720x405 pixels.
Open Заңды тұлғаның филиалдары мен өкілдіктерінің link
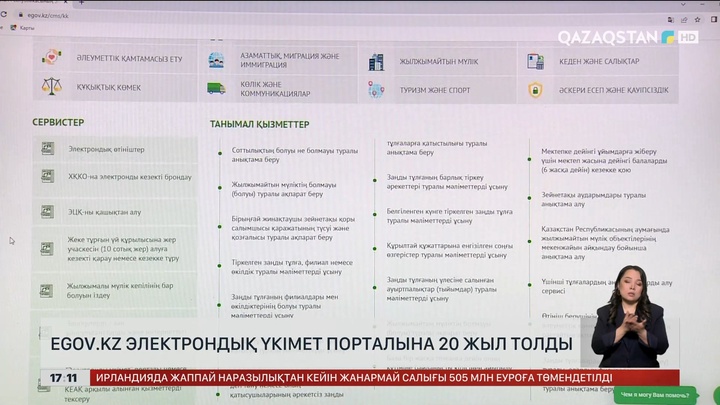[285, 306]
